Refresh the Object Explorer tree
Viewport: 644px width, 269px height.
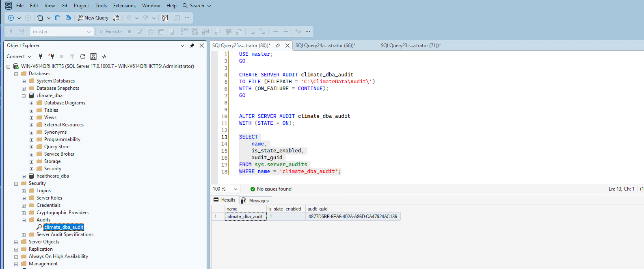click(x=83, y=56)
